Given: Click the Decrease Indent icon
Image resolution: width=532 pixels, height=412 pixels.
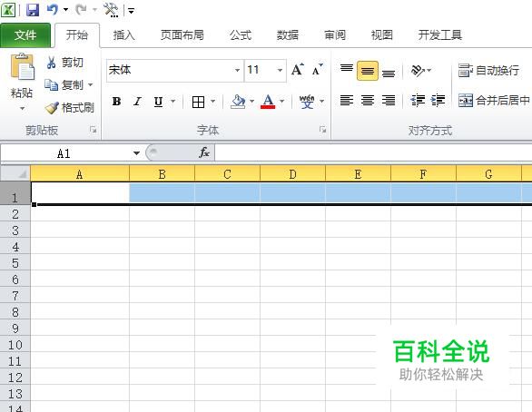Looking at the screenshot, I should [x=418, y=101].
